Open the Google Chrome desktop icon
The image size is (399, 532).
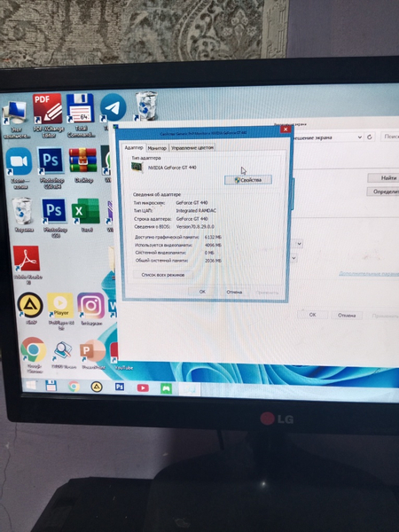pyautogui.click(x=33, y=355)
